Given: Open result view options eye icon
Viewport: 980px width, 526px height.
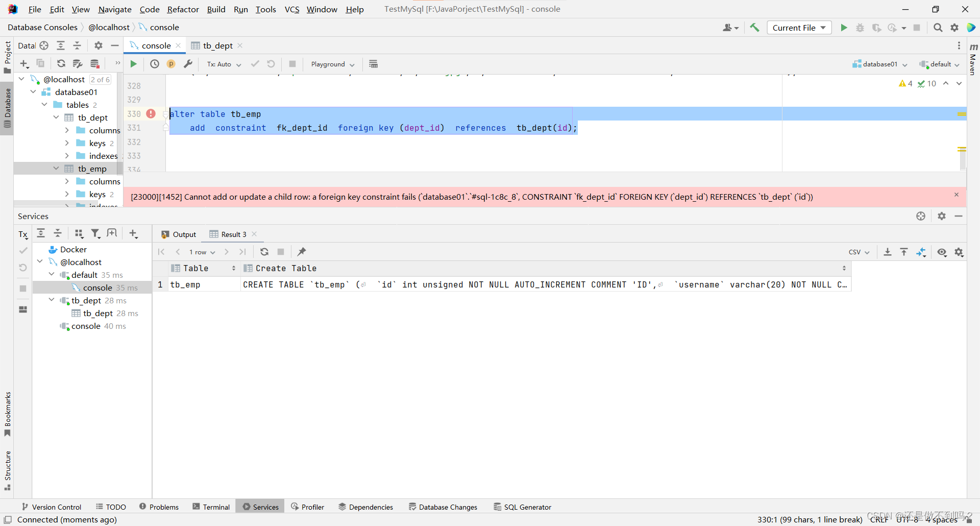Looking at the screenshot, I should tap(942, 252).
